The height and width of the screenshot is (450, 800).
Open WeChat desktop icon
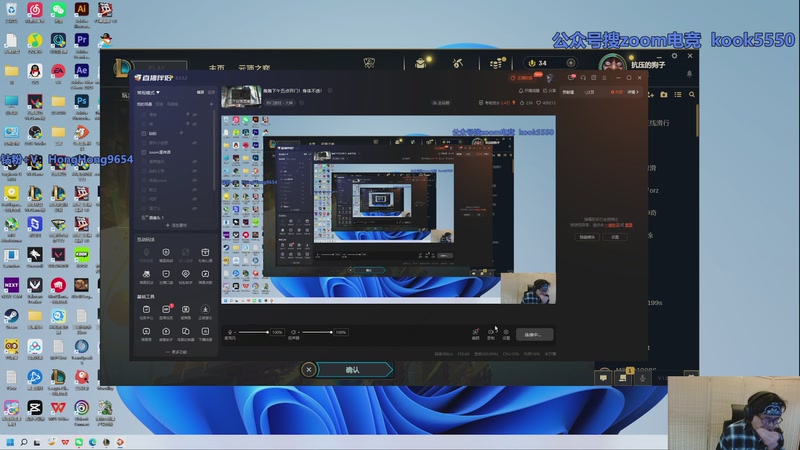click(x=58, y=10)
